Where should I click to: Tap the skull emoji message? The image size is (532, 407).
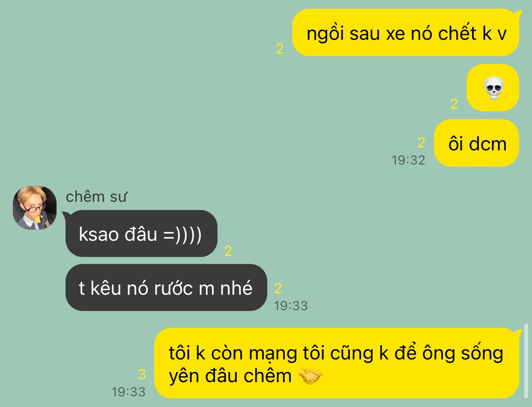pos(493,88)
